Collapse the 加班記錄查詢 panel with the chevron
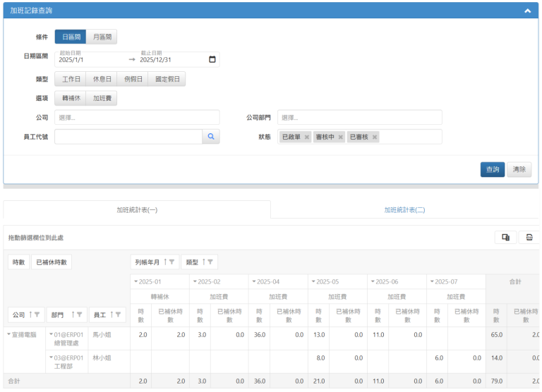Viewport: 542px width, 392px height. [x=527, y=11]
